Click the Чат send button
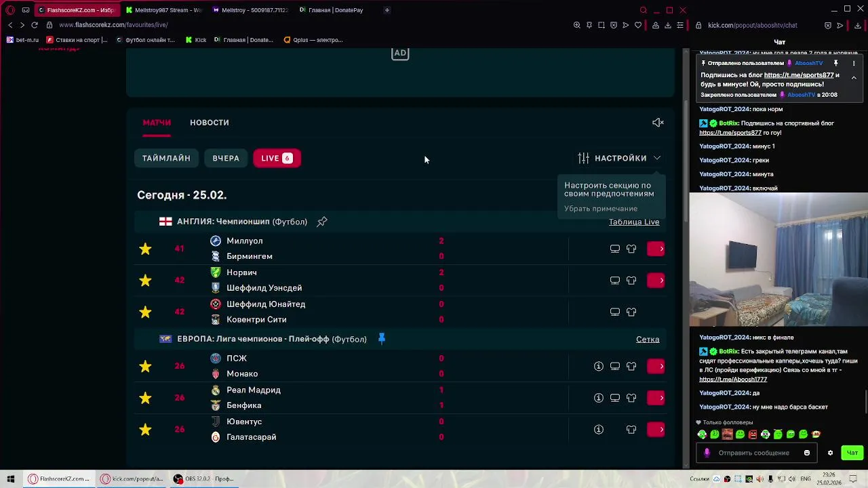This screenshot has height=488, width=868. [852, 453]
